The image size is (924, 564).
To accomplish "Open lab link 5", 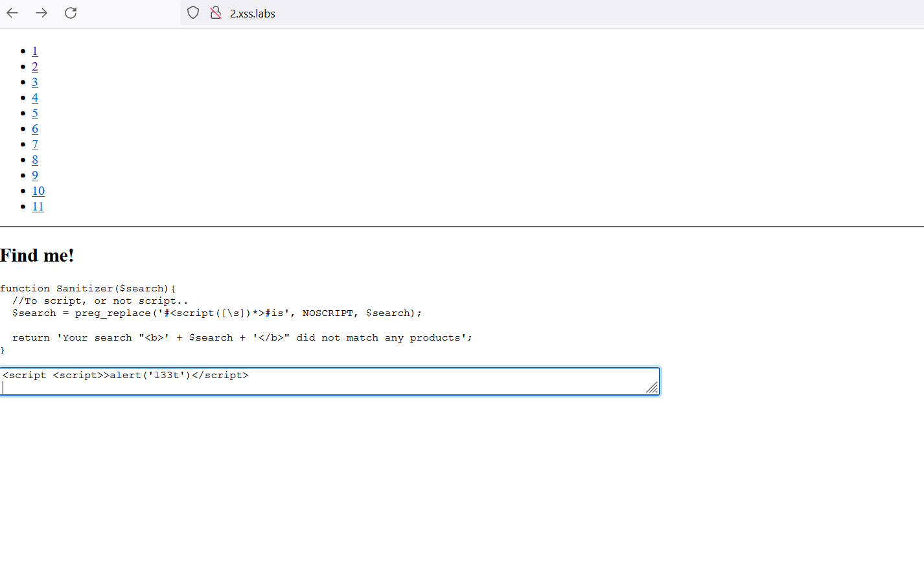I will pos(35,113).
